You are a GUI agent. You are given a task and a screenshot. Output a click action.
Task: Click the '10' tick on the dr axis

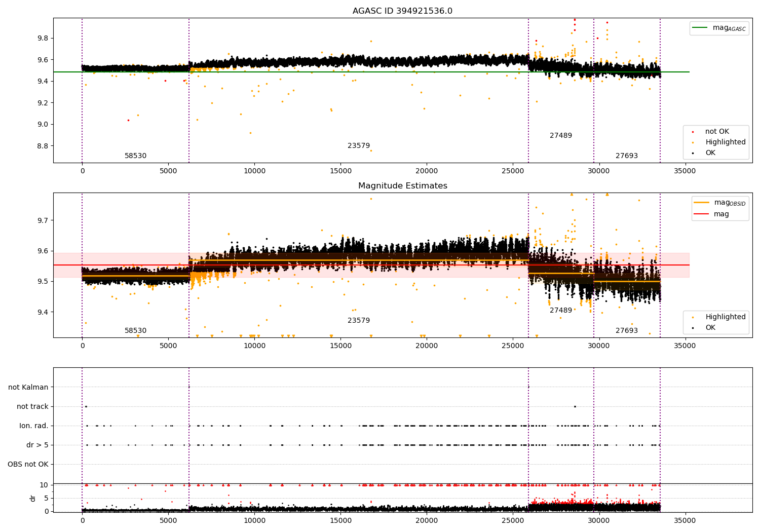[x=44, y=485]
